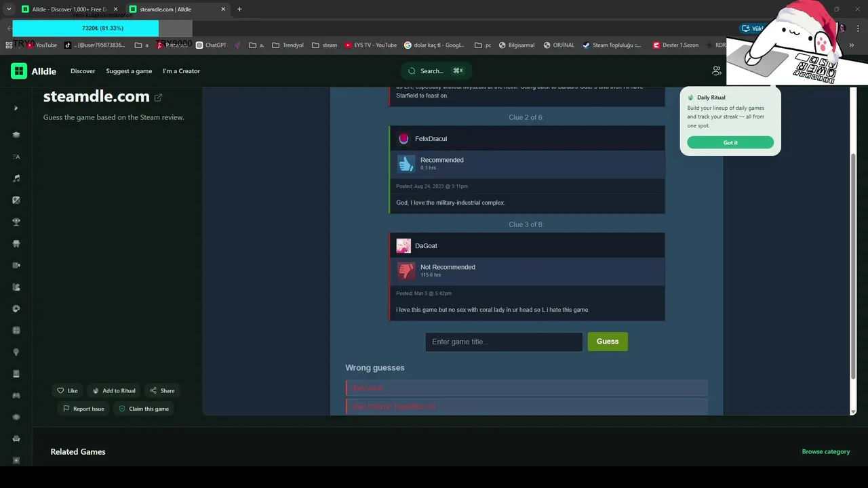Image resolution: width=868 pixels, height=488 pixels.
Task: Click DaGoat's avatar image
Action: [x=403, y=245]
